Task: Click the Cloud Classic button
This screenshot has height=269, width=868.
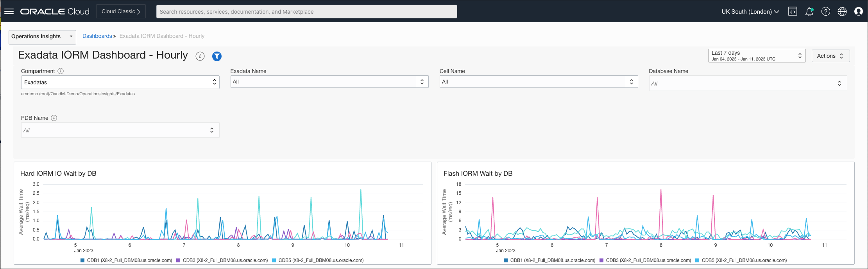Action: pyautogui.click(x=121, y=11)
